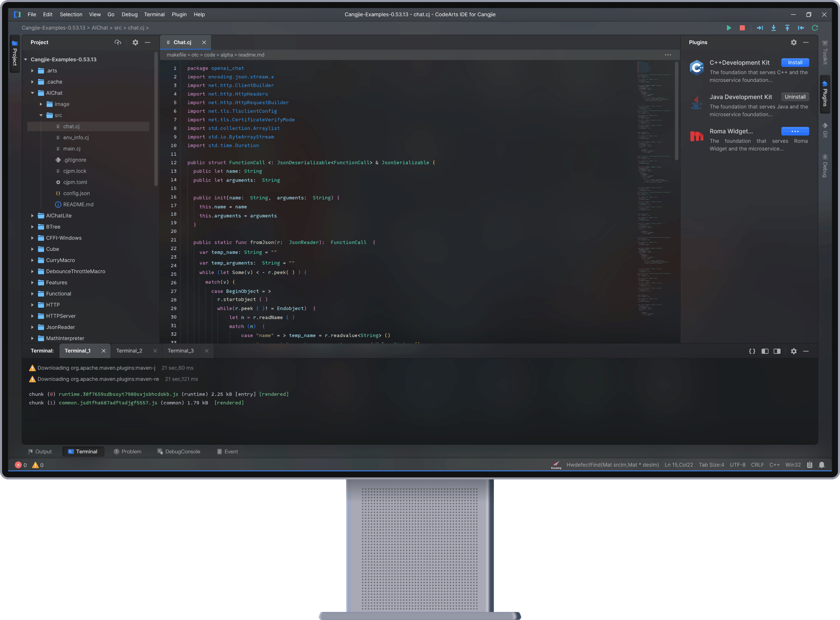Minimize the terminal panel
This screenshot has width=840, height=620.
pyautogui.click(x=806, y=351)
